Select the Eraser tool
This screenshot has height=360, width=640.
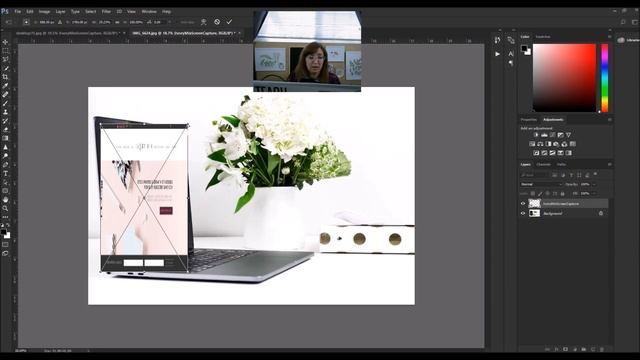(x=5, y=129)
